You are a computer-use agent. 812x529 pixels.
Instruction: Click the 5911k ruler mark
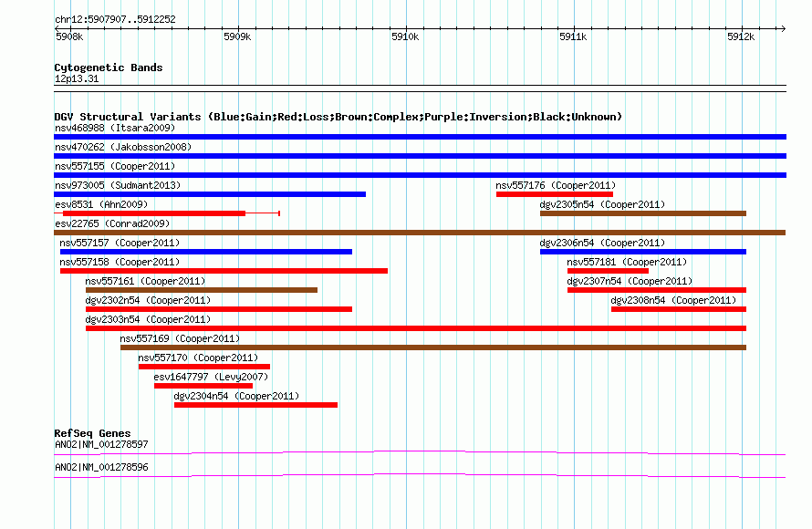[x=573, y=36]
